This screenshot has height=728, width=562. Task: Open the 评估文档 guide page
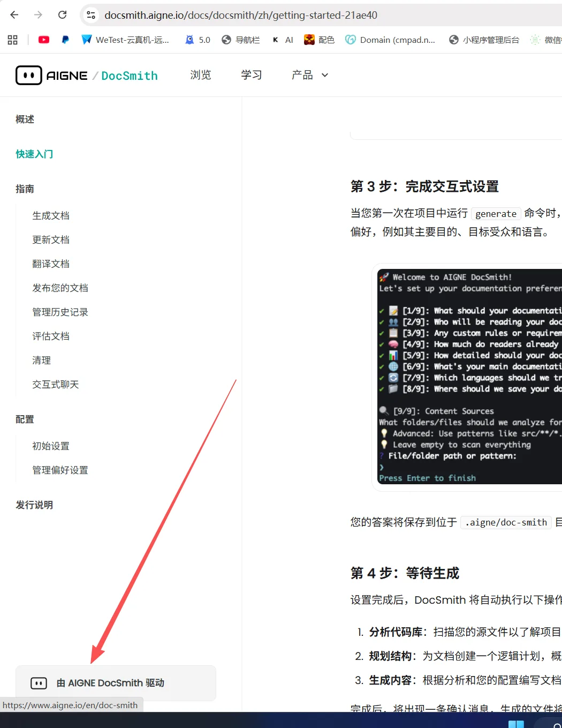[51, 336]
